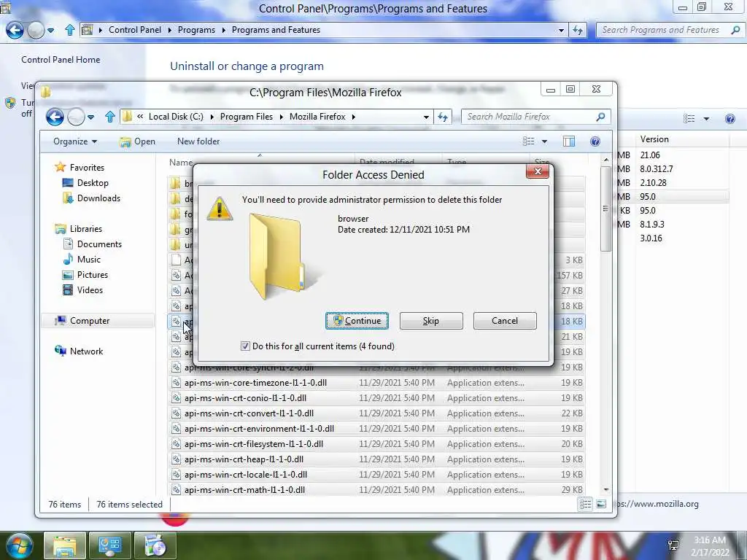The image size is (747, 560).
Task: Refresh the Mozilla Firefox folder view
Action: [x=443, y=117]
